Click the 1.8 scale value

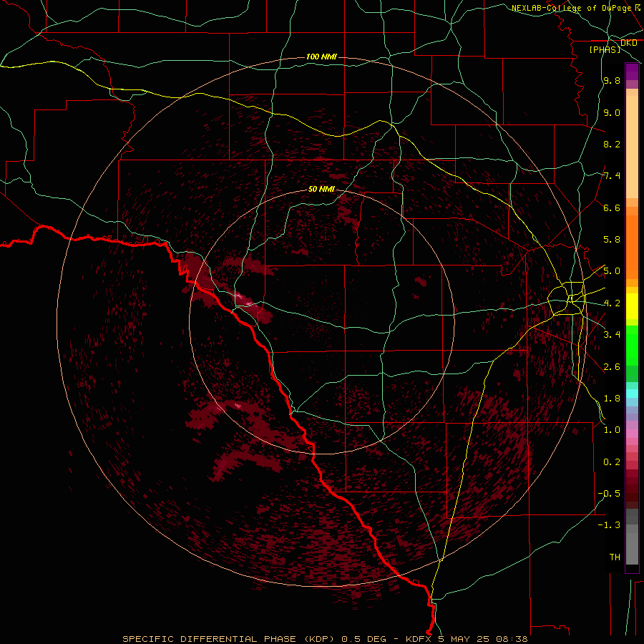[x=612, y=399]
